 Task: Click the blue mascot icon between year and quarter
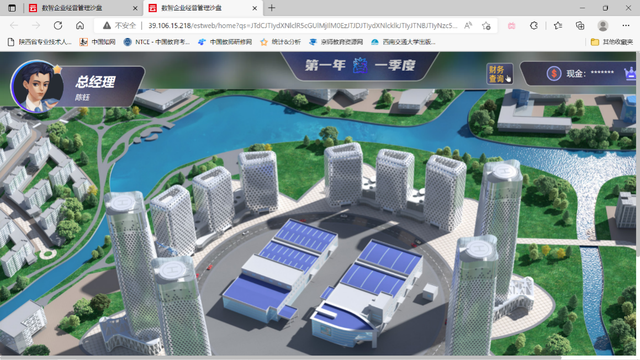[x=360, y=65]
